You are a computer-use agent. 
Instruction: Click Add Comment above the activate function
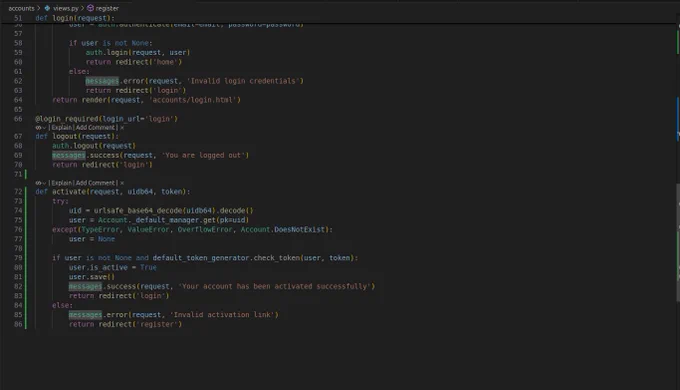coord(95,183)
